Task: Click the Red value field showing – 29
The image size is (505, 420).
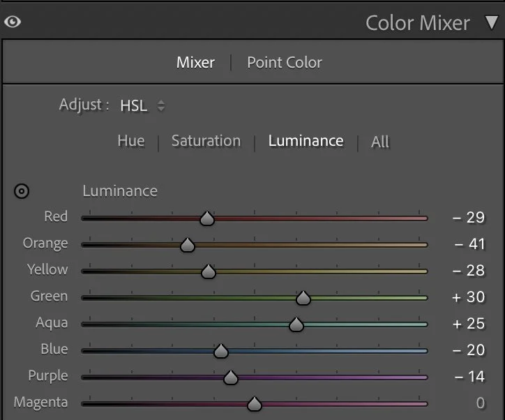Action: click(469, 218)
